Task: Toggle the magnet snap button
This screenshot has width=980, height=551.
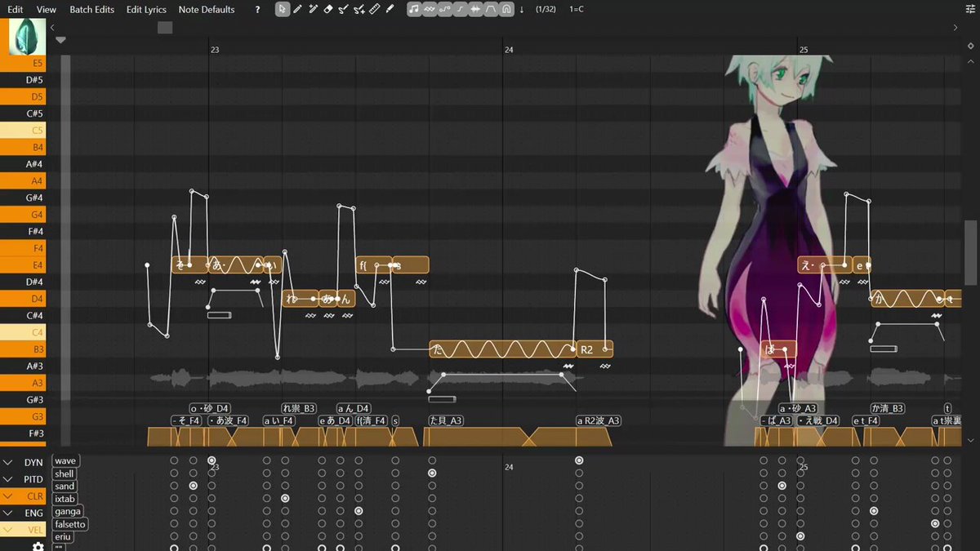Action: tap(507, 9)
